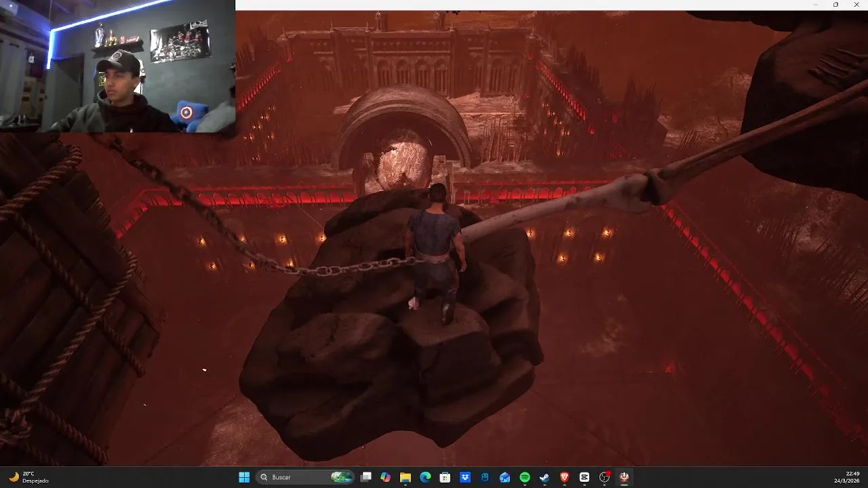The image size is (868, 488).
Task: Open Steam from the taskbar
Action: 545,477
